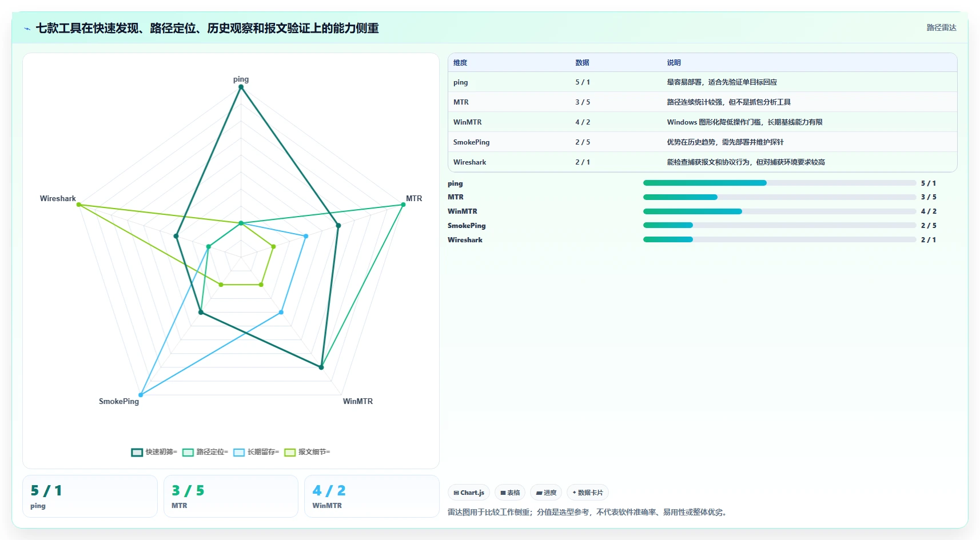Click the 表格 chip
Screen dimensions: 980x540
click(x=510, y=493)
